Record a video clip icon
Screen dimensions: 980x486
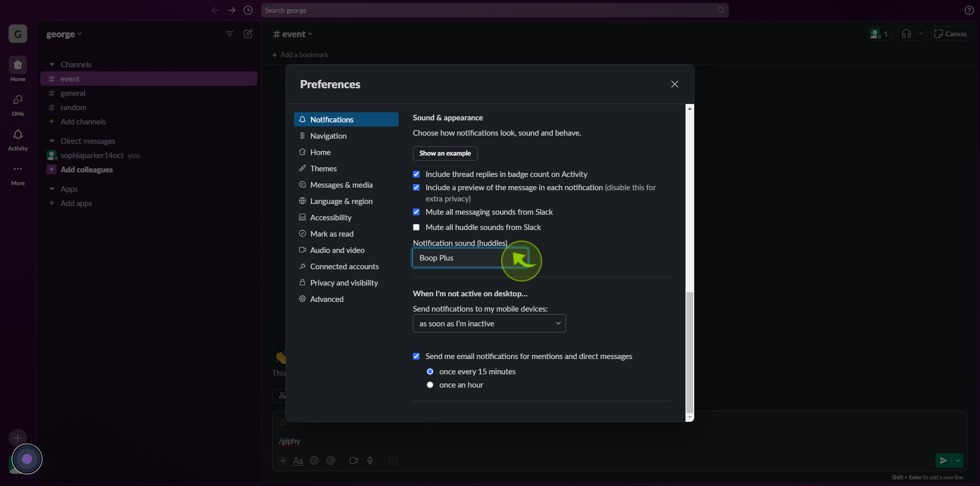click(x=354, y=461)
